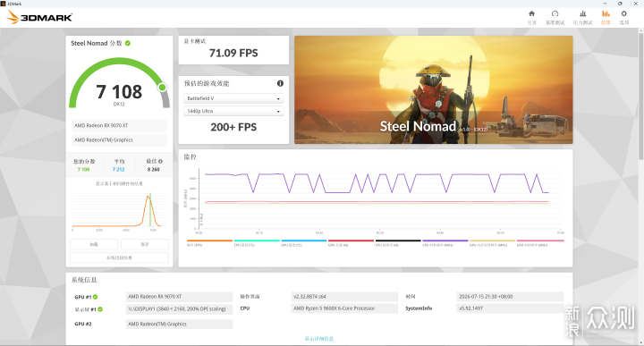Image resolution: width=644 pixels, height=346 pixels.
Task: Click green validation check beside Steel Nomad score
Action: click(x=128, y=43)
